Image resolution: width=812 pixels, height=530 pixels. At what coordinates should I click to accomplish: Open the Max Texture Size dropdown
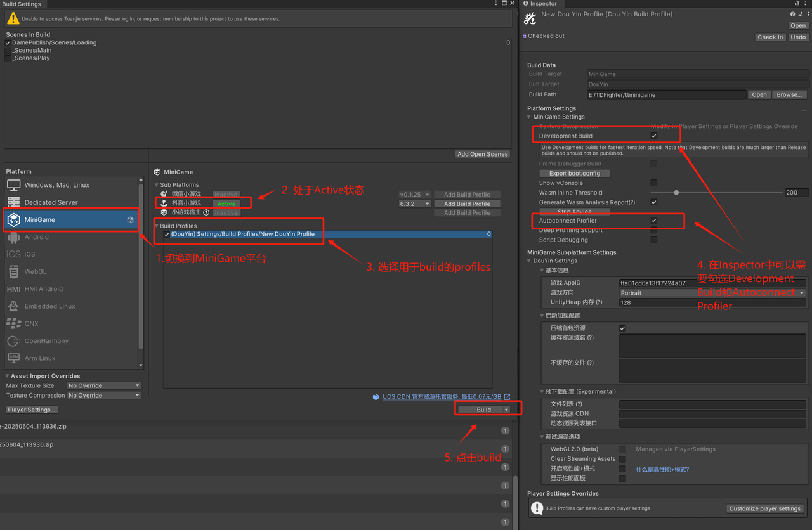[104, 385]
